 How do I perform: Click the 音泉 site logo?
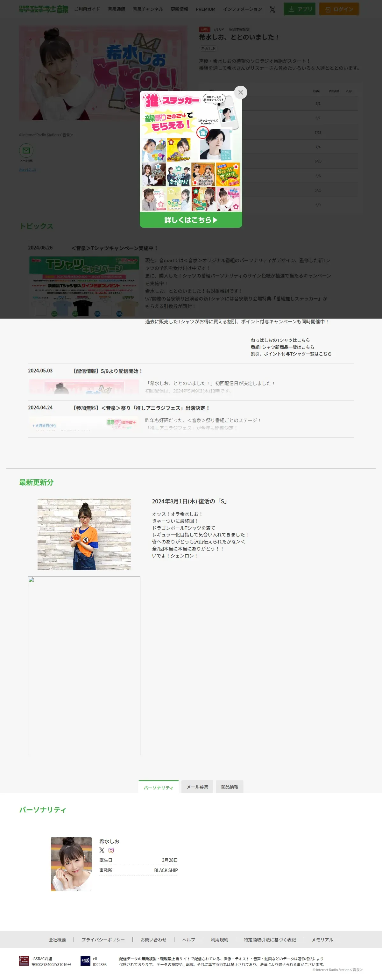coord(43,9)
